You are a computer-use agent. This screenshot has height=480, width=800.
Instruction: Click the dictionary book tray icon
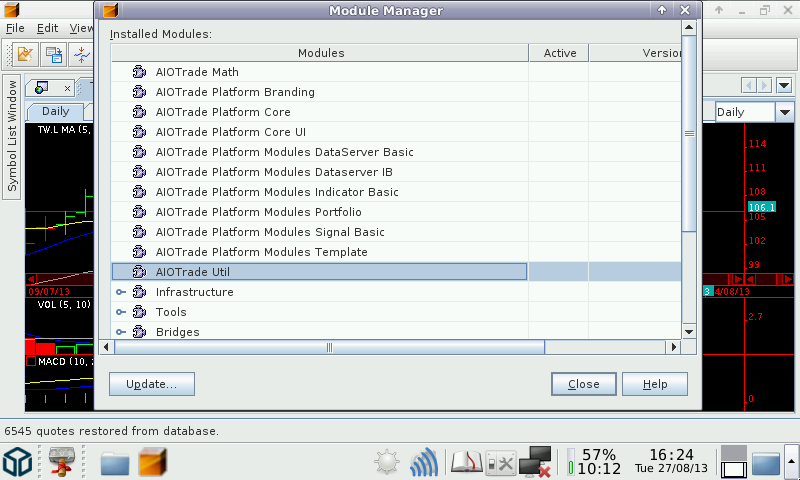(x=466, y=462)
